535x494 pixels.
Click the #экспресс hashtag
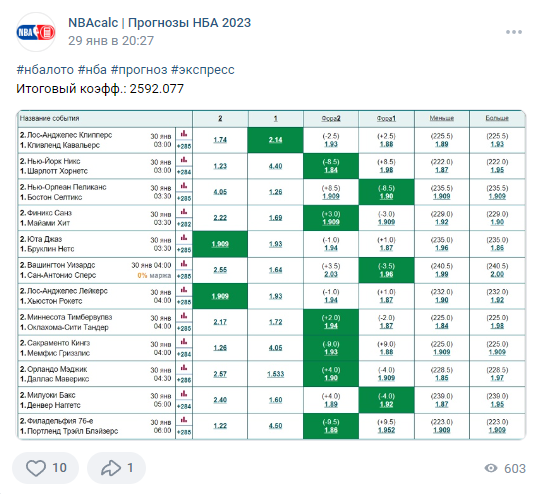click(x=203, y=70)
